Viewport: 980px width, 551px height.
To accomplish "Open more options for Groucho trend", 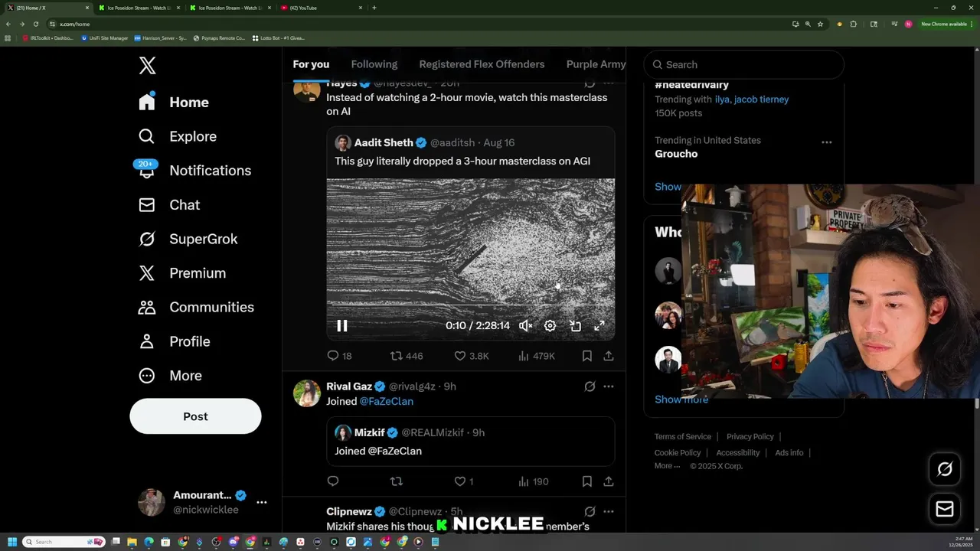I will 827,142.
